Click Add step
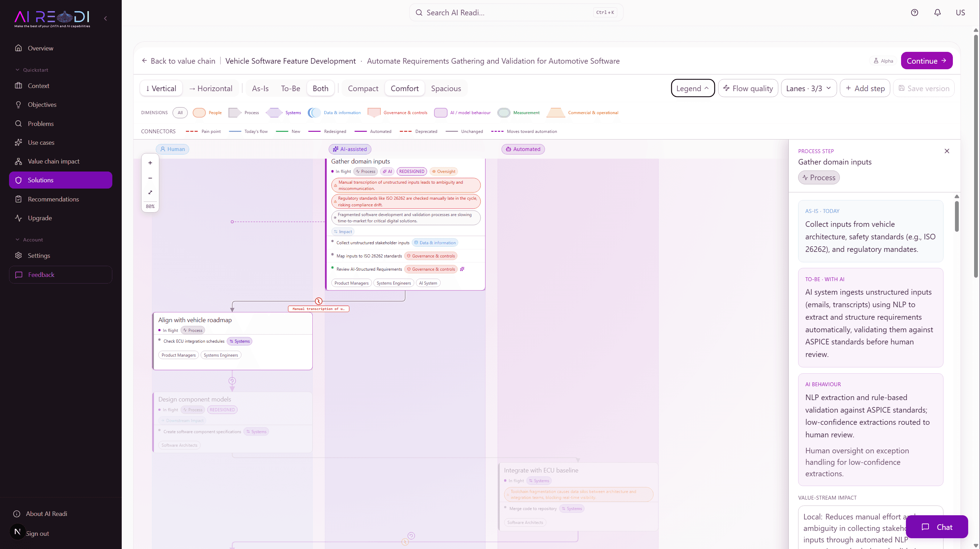 pos(865,88)
